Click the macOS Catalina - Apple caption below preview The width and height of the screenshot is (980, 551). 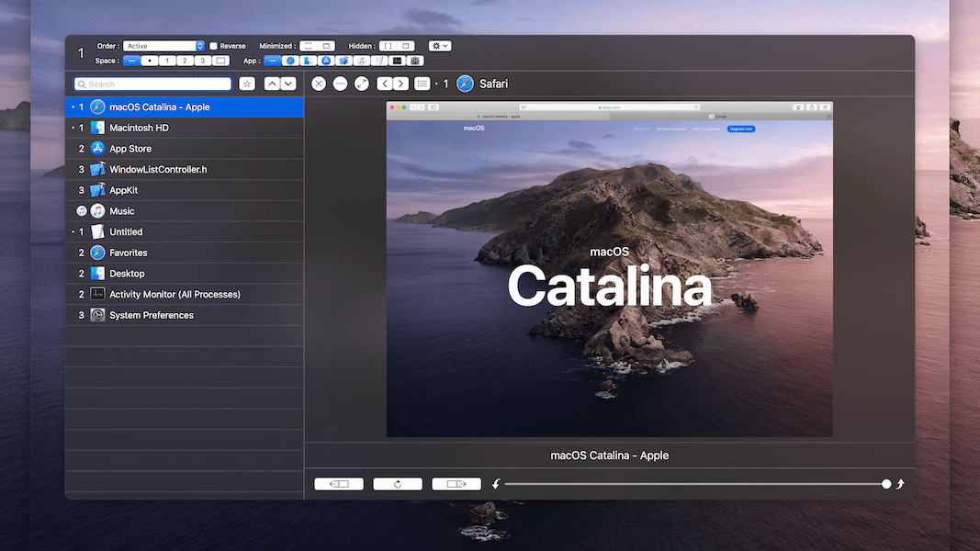pos(609,455)
